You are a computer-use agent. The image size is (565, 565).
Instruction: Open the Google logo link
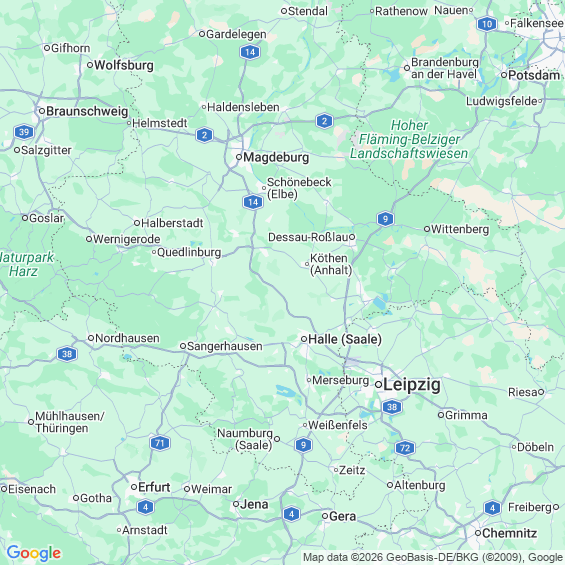(34, 553)
